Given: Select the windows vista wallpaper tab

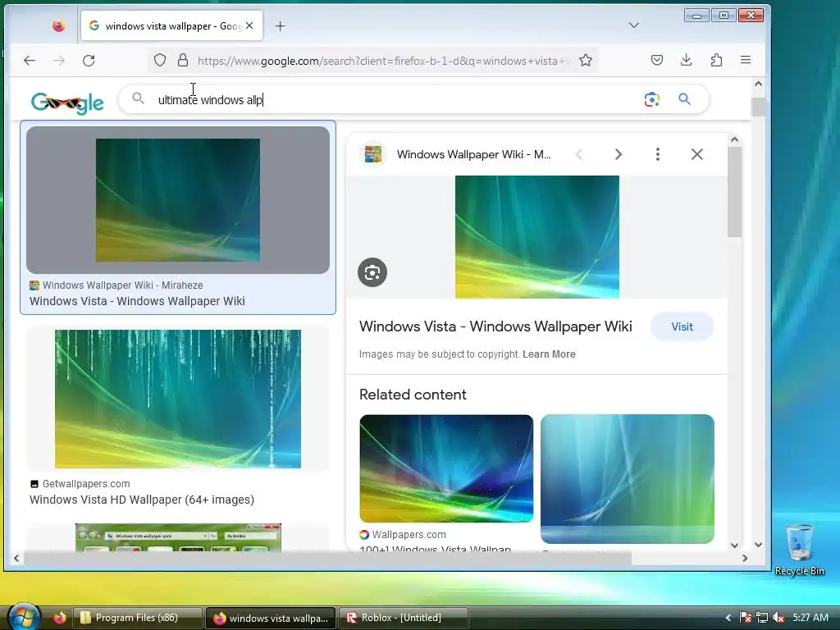Looking at the screenshot, I should [171, 25].
